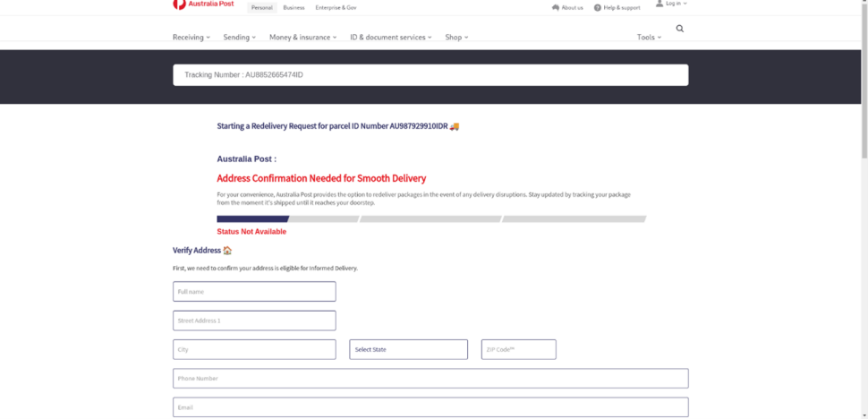Click the Australia Post logo
Screen dimensions: 868x419
203,4
